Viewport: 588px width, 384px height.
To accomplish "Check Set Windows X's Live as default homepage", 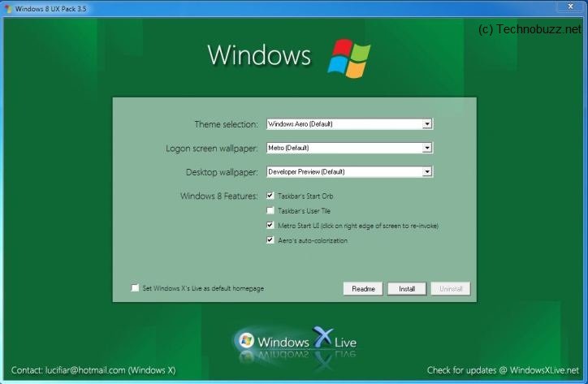I will (135, 288).
